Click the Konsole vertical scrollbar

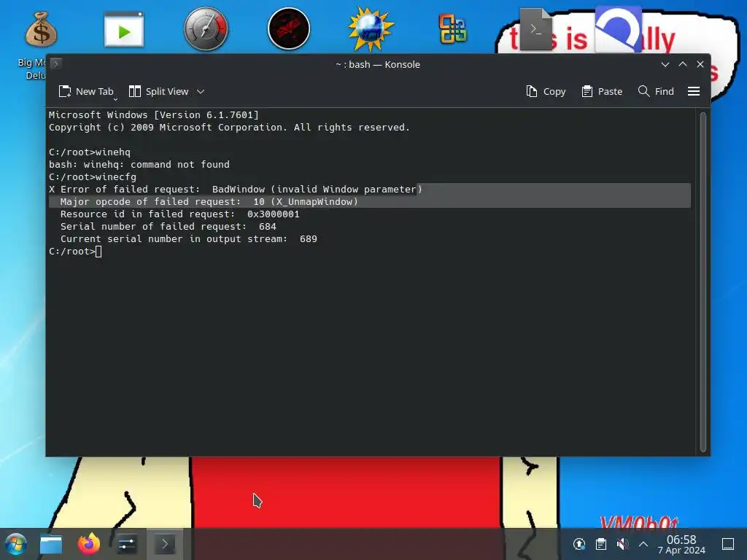tap(703, 282)
